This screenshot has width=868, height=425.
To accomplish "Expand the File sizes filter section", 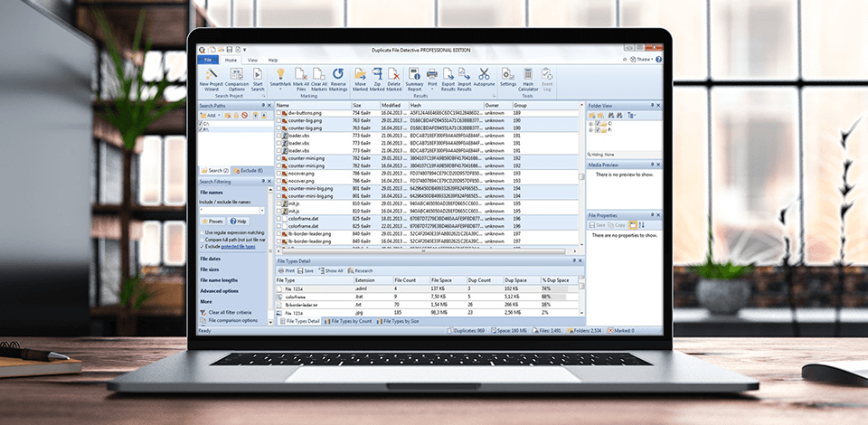I will 209,269.
